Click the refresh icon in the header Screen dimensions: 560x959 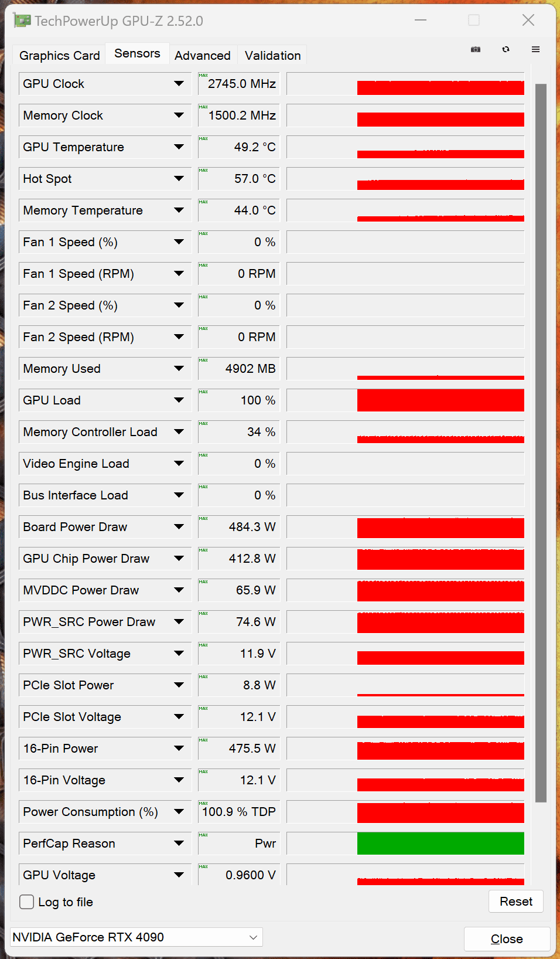(506, 50)
